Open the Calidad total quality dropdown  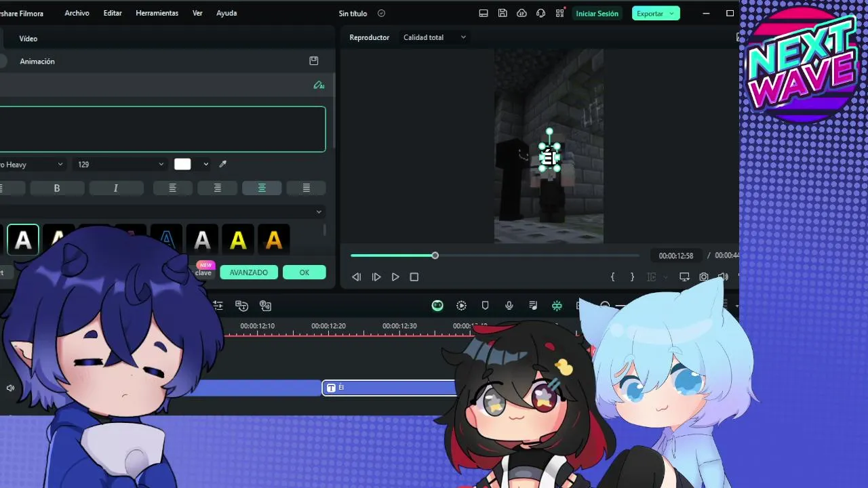coord(435,37)
